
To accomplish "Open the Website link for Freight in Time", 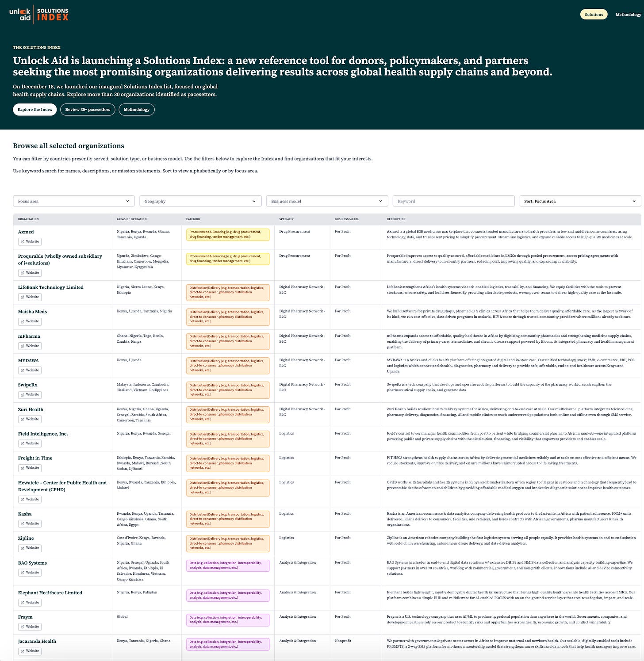I will pos(30,468).
